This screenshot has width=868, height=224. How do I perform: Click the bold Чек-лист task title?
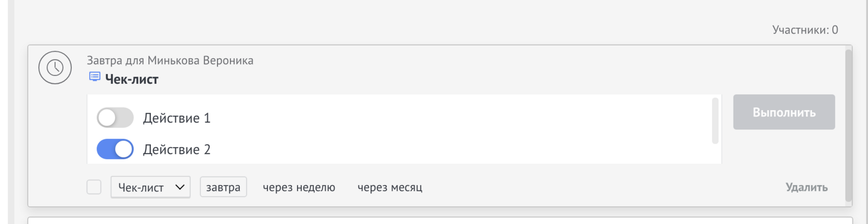click(132, 79)
